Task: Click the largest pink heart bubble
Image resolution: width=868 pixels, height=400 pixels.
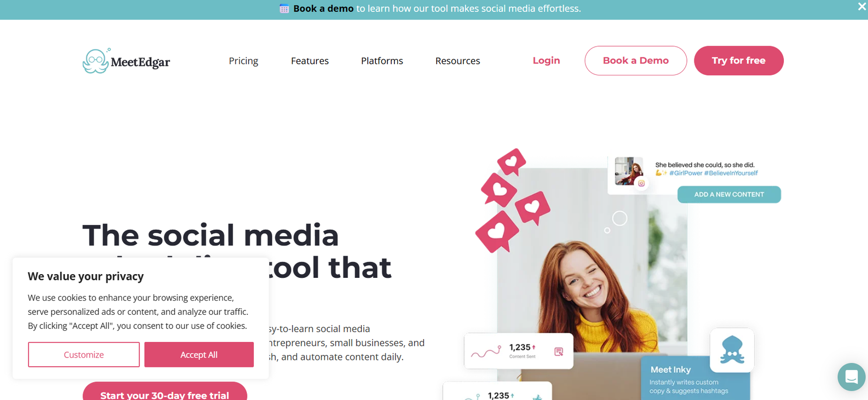Action: click(497, 232)
